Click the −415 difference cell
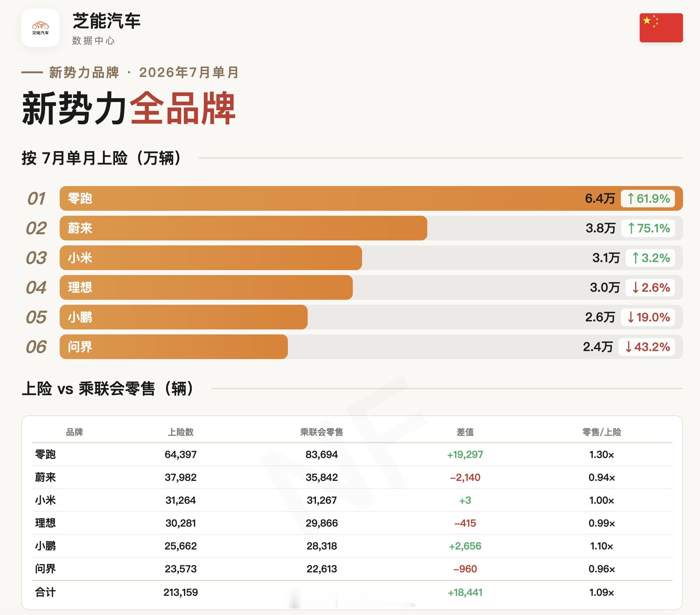700x615 pixels. click(x=465, y=523)
